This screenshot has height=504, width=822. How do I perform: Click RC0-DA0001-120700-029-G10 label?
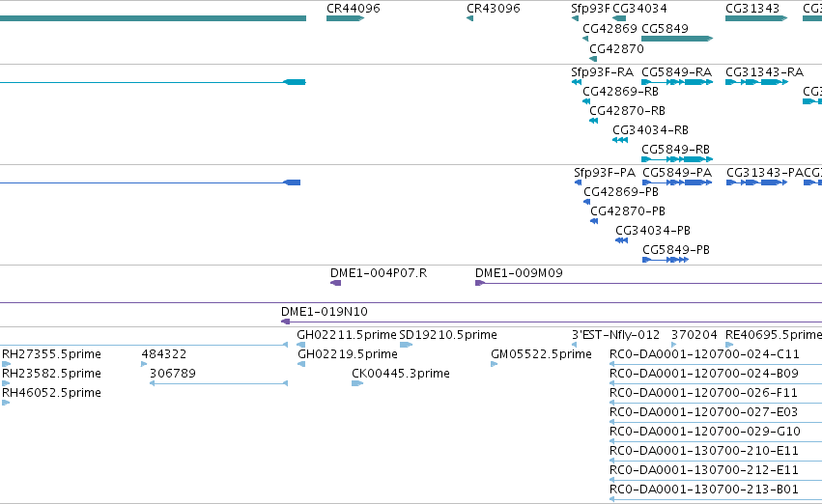point(704,432)
